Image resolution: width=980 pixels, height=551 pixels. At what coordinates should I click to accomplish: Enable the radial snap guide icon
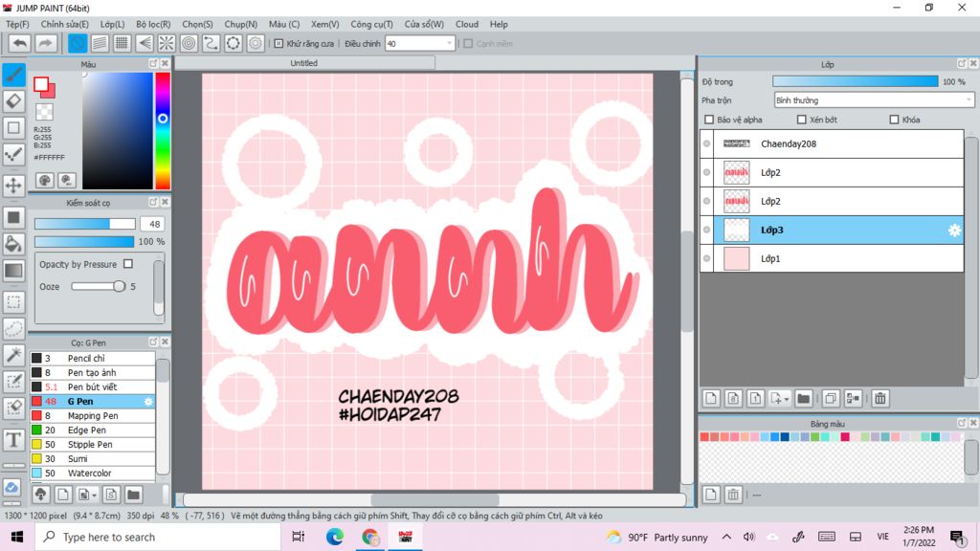pyautogui.click(x=166, y=43)
